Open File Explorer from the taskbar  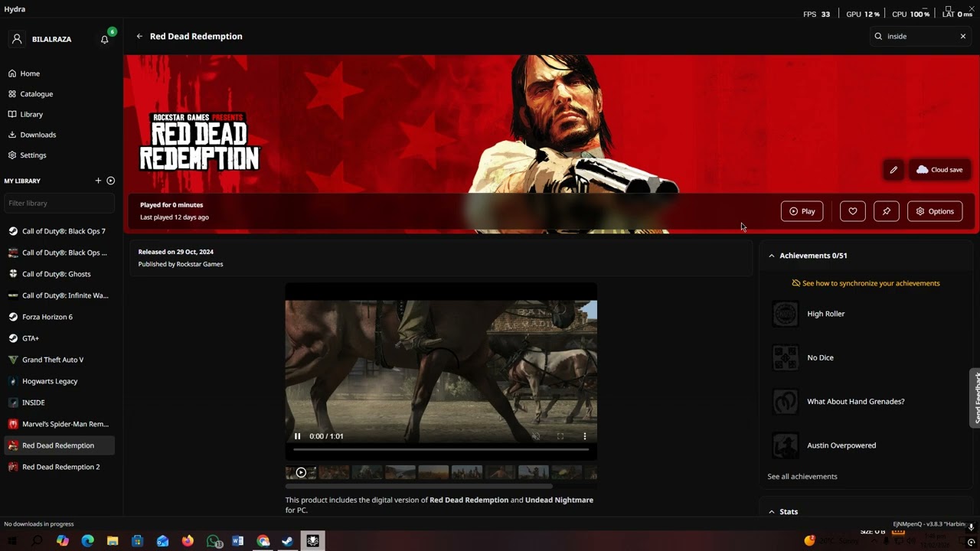pos(113,541)
